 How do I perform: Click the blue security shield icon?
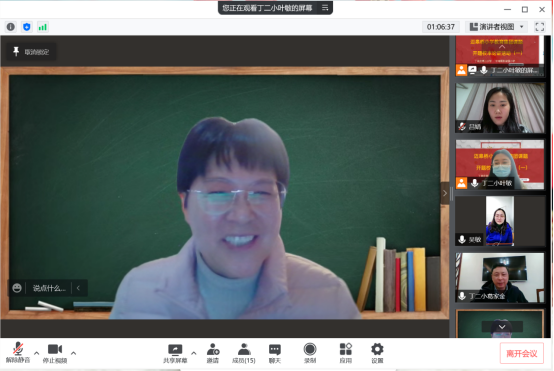click(x=26, y=27)
